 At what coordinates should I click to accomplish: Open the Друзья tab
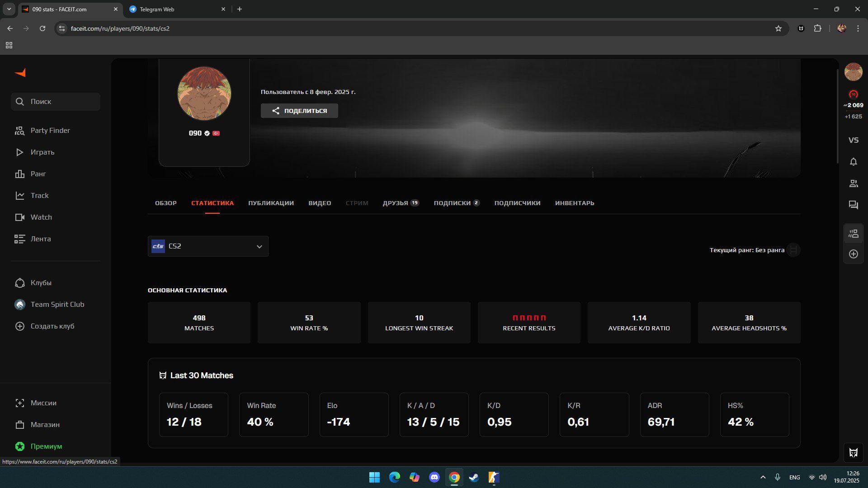401,203
